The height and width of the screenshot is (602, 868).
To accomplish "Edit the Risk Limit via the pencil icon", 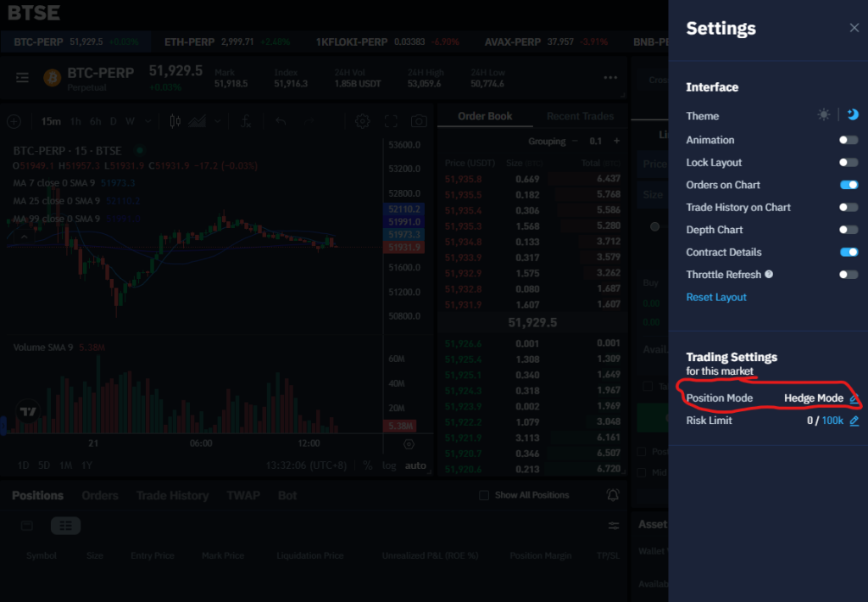I will point(853,421).
